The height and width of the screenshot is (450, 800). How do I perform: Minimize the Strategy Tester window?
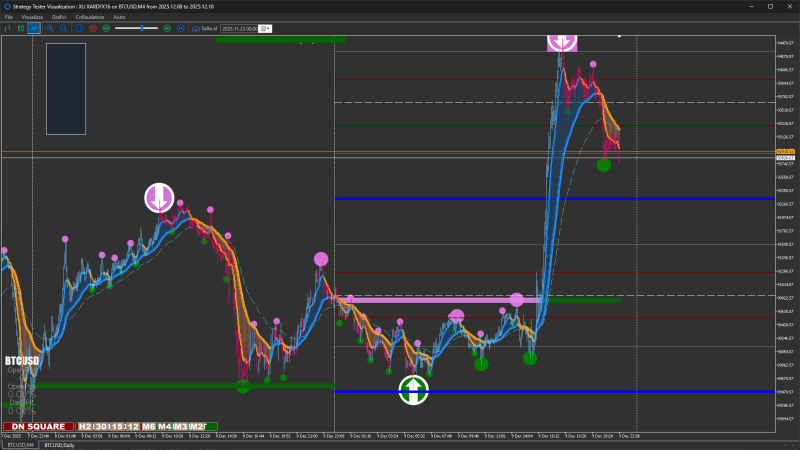pyautogui.click(x=752, y=7)
